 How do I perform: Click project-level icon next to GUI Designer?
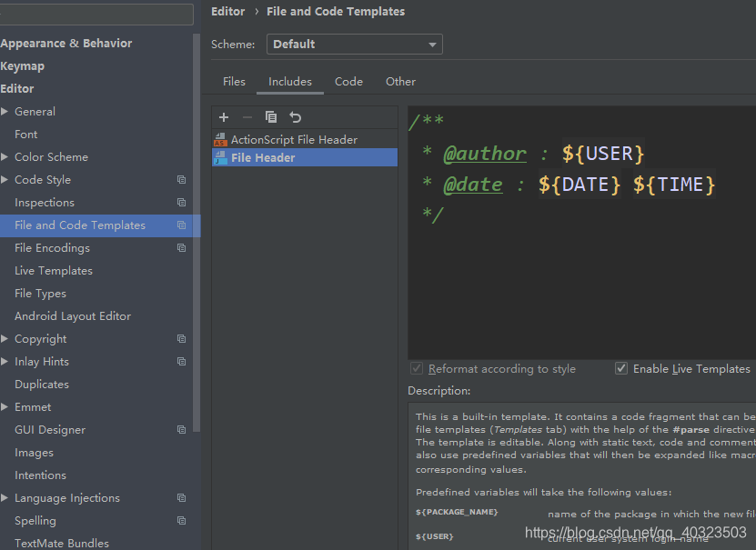point(181,430)
